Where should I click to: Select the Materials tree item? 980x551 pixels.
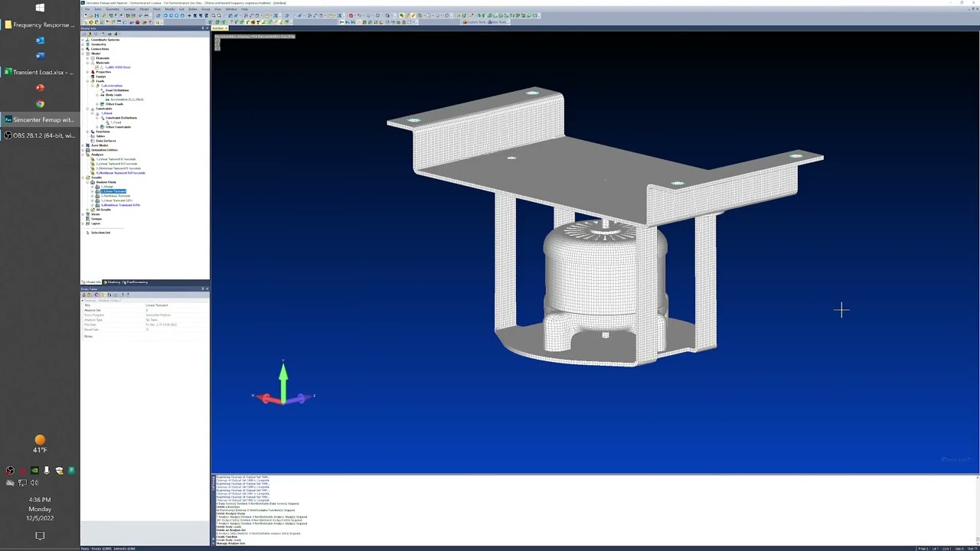coord(103,63)
